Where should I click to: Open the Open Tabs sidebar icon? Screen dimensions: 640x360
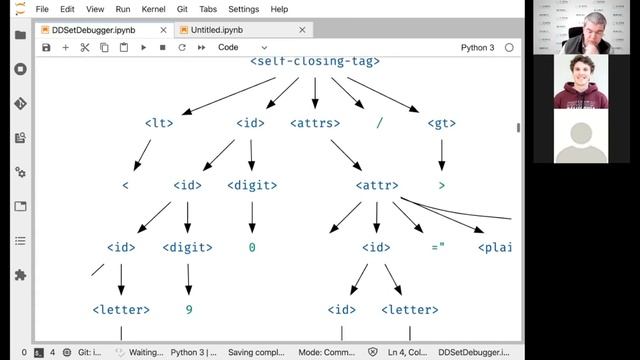pos(20,206)
